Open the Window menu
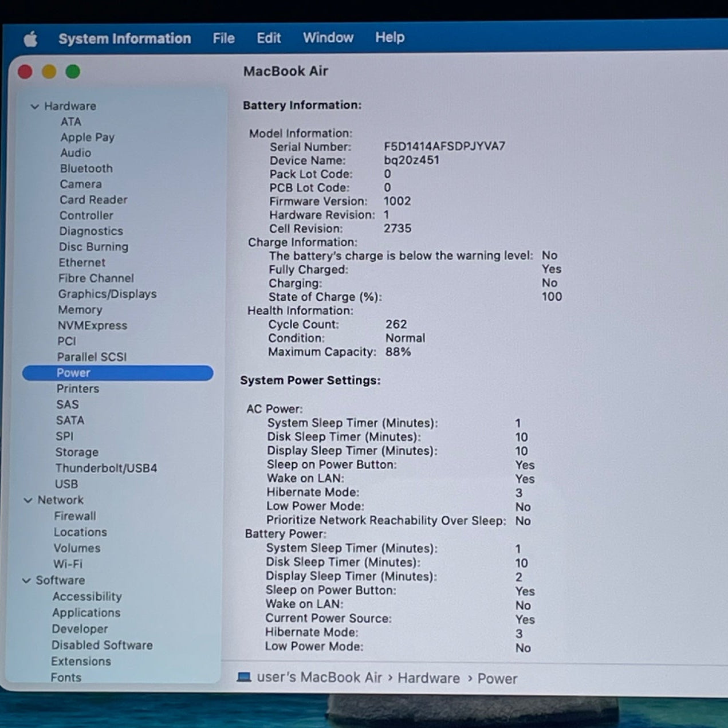The height and width of the screenshot is (728, 728). [x=328, y=38]
